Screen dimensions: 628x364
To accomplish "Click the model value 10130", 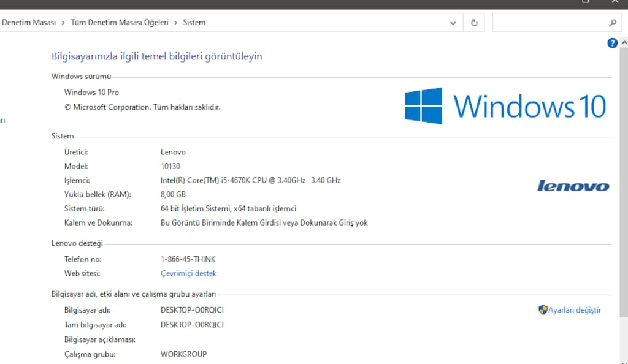I will (x=170, y=166).
